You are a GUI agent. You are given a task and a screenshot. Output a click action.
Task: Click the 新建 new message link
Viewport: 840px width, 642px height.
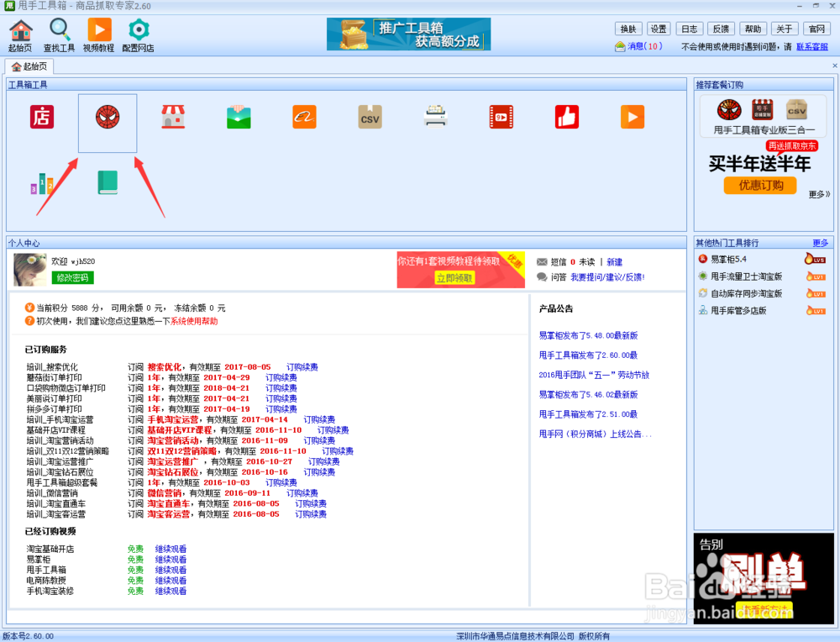tap(615, 262)
